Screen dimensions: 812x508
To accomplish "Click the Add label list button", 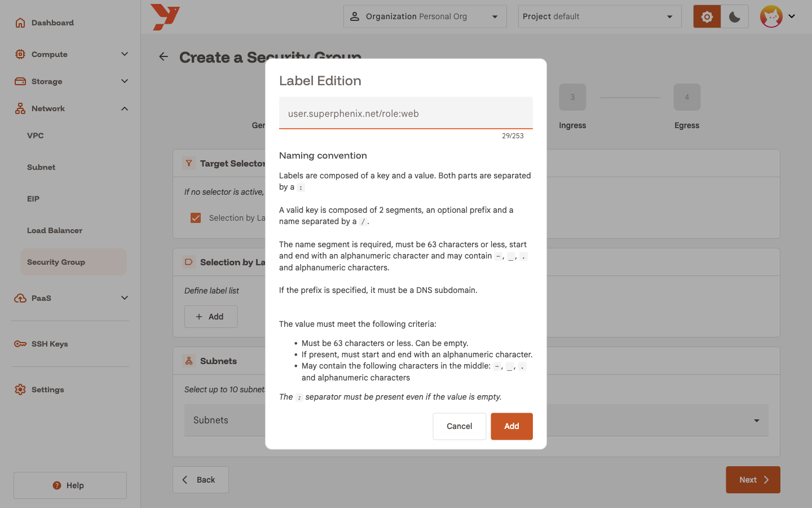I will [x=211, y=317].
